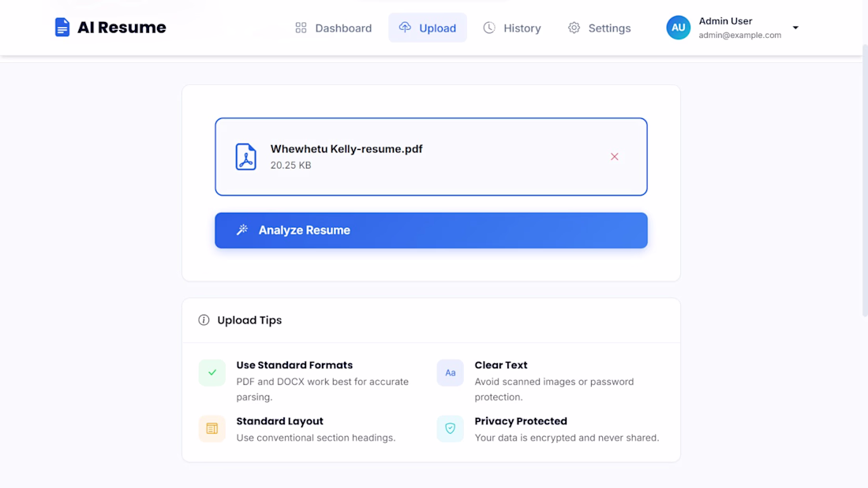Click the History clock icon
Viewport: 868px width, 488px height.
coord(488,28)
